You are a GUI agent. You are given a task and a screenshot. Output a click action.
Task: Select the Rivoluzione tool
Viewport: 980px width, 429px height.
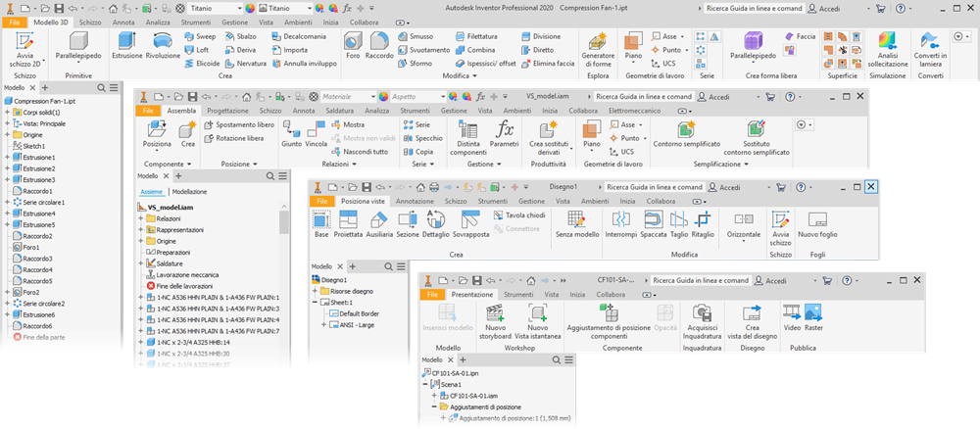click(163, 46)
